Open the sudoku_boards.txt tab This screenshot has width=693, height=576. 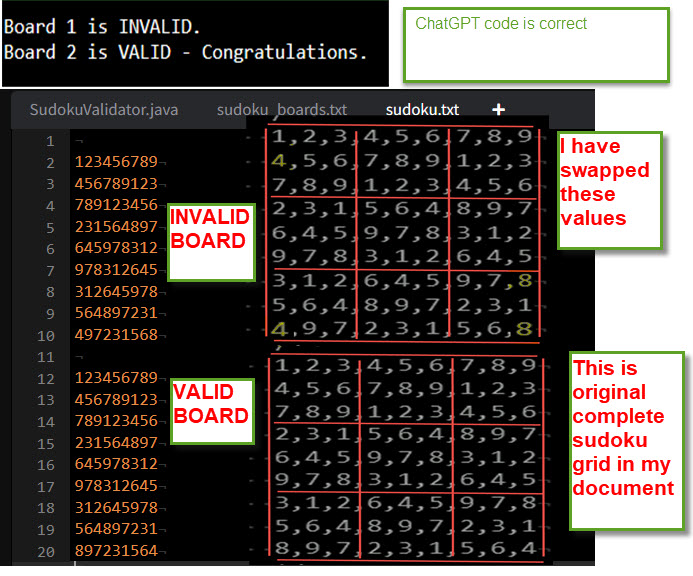(281, 110)
